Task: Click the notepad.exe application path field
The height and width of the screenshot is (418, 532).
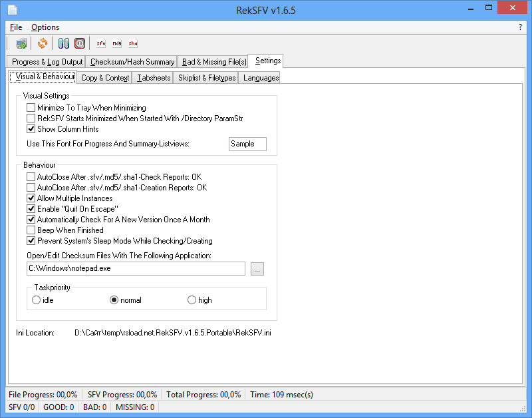Action: pyautogui.click(x=136, y=269)
